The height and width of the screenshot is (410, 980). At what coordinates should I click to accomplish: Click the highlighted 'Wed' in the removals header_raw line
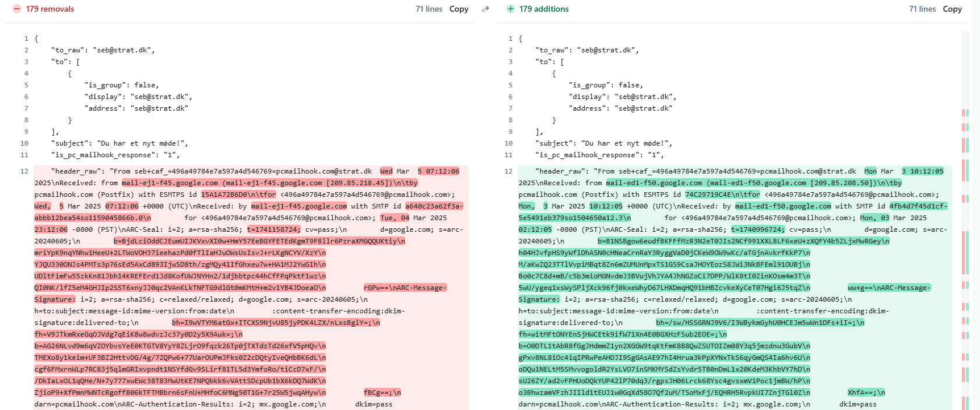(x=387, y=171)
